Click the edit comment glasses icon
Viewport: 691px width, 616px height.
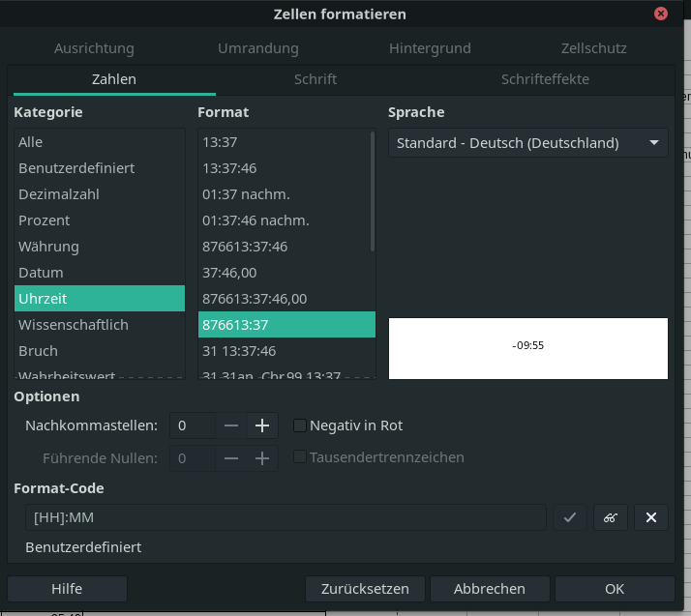click(611, 517)
